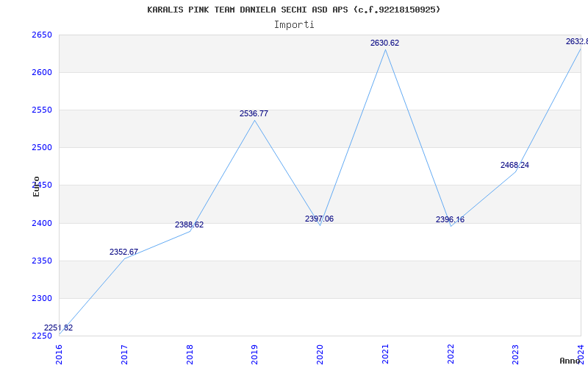Select the x-axis year 2022
Image resolution: width=588 pixels, height=368 pixels.
(451, 355)
